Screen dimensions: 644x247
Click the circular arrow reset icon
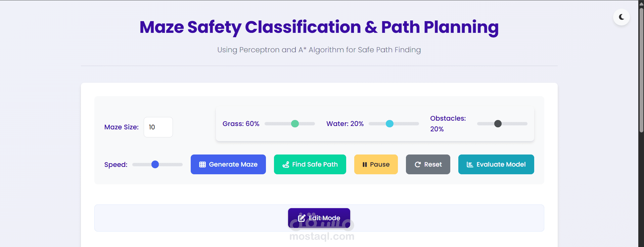418,165
